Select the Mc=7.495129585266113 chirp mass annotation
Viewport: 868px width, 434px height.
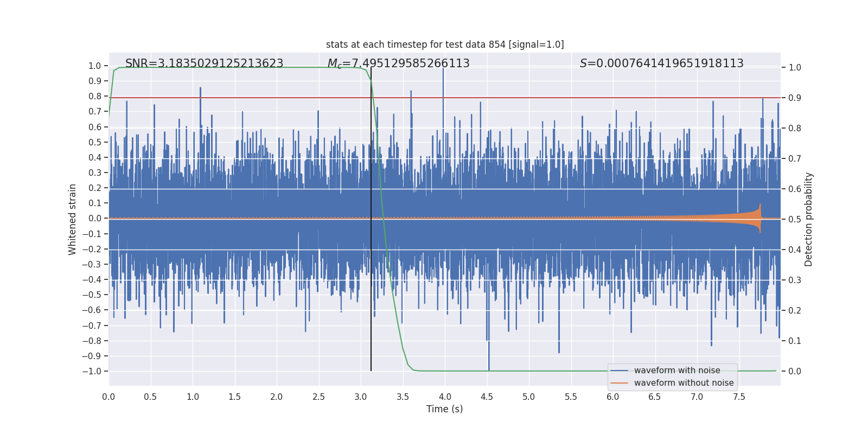(x=399, y=63)
